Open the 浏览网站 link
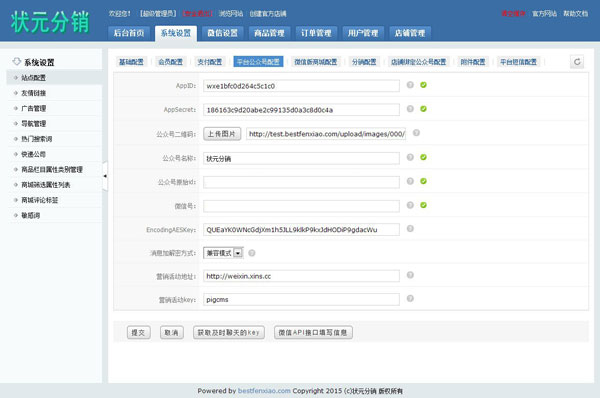The height and width of the screenshot is (398, 600). (x=231, y=14)
